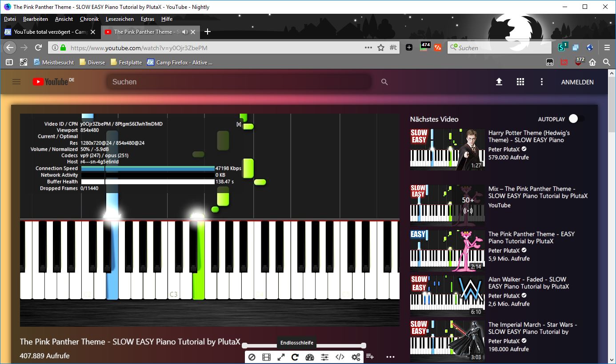Click the embed code brackets icon
This screenshot has width=616, height=364.
coord(340,357)
